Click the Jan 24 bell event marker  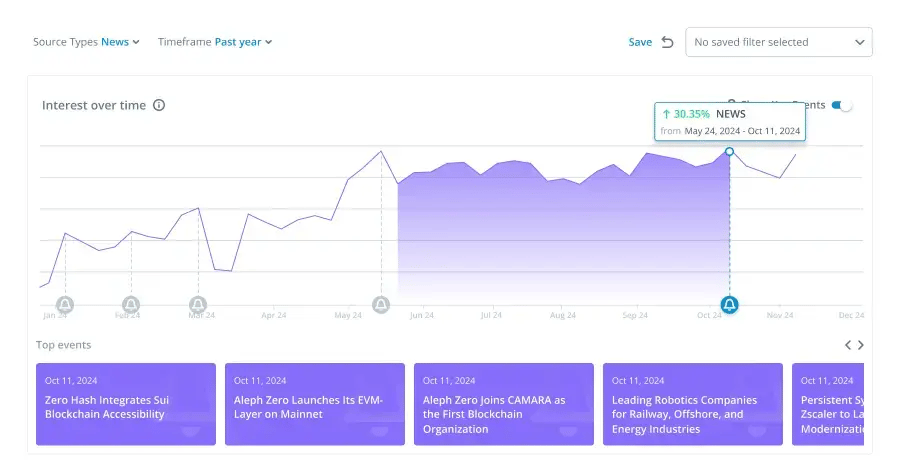point(65,304)
